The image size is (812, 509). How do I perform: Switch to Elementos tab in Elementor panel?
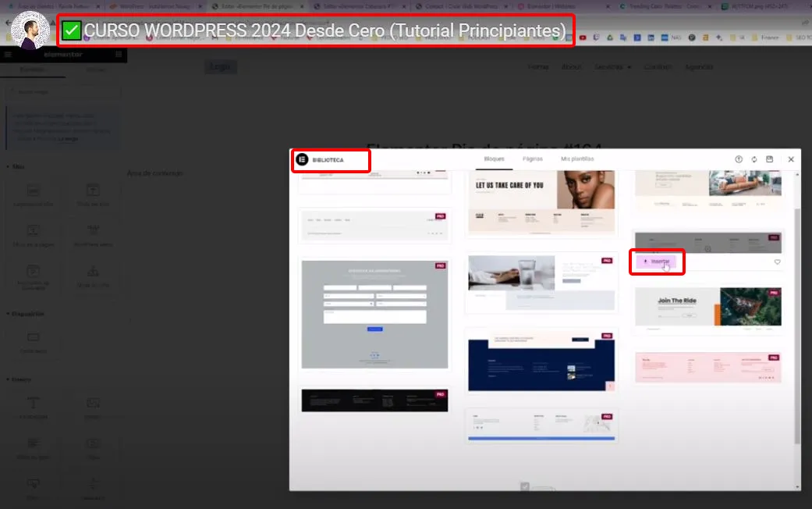(x=32, y=69)
